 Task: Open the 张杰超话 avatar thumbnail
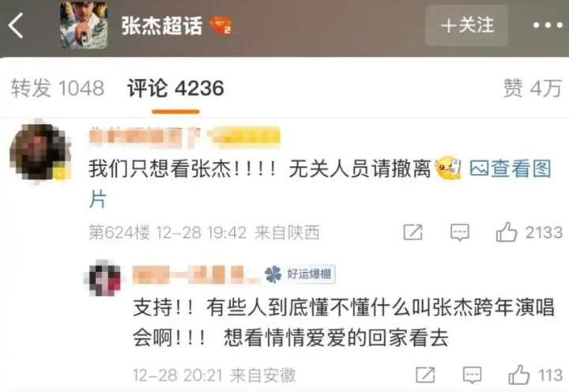pyautogui.click(x=84, y=25)
